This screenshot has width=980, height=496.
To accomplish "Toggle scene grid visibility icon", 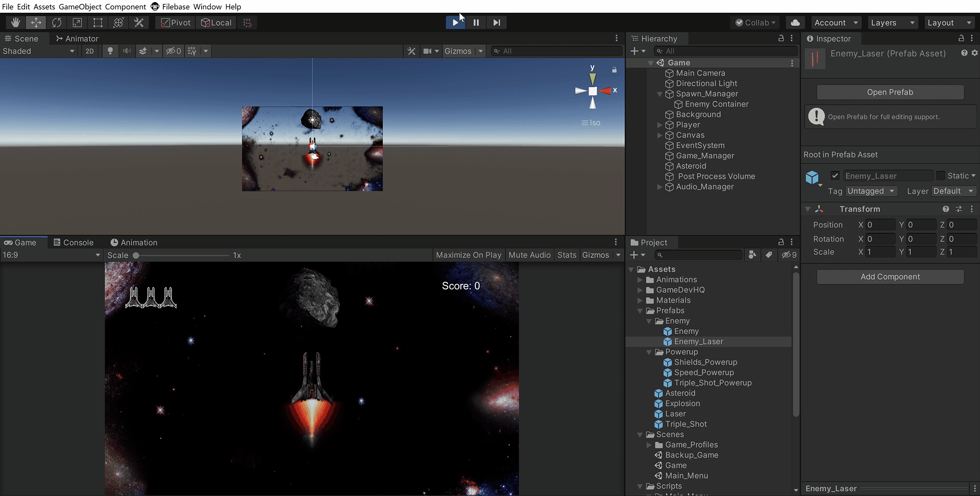I will pos(192,51).
